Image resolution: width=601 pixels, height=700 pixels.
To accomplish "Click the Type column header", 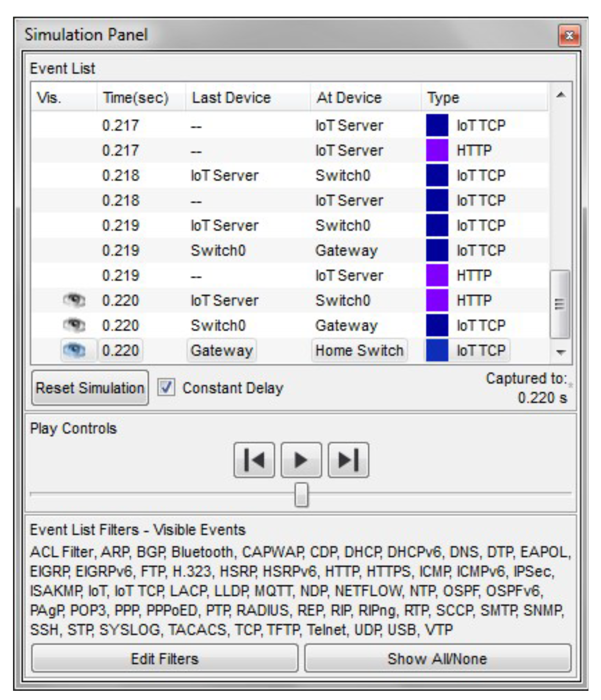I will [443, 98].
